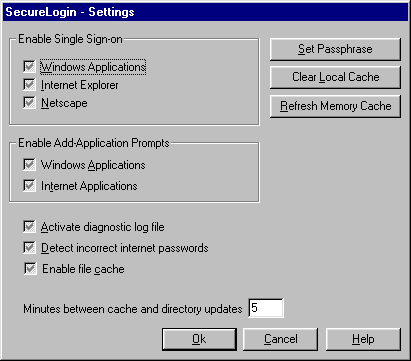Toggle Add-Application Prompts Windows Applications checkbox
The image size is (411, 361).
click(29, 165)
